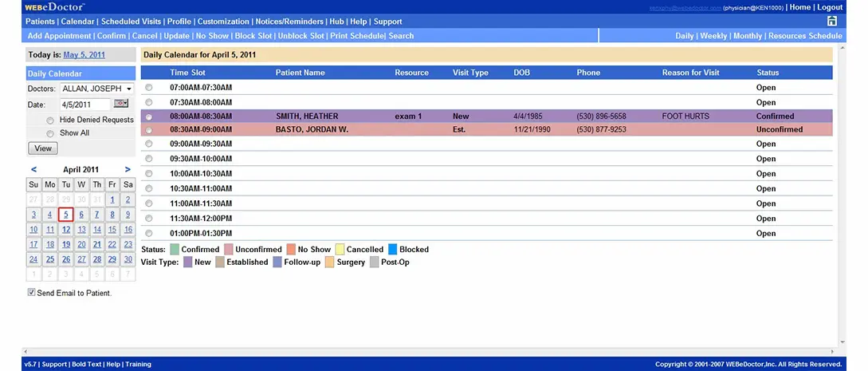Select the 07:00AM-07:30AM slot radio button
This screenshot has height=371, width=868.
tap(148, 88)
